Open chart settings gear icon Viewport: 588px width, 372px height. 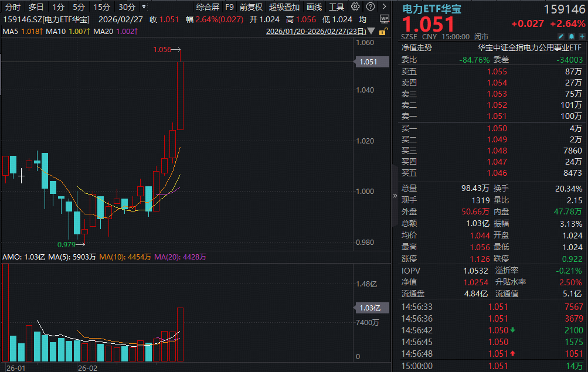(x=355, y=7)
